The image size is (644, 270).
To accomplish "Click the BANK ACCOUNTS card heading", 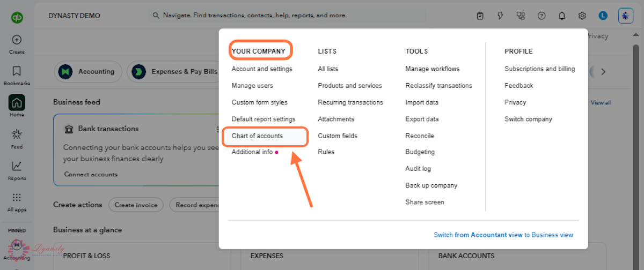I will pyautogui.click(x=466, y=256).
